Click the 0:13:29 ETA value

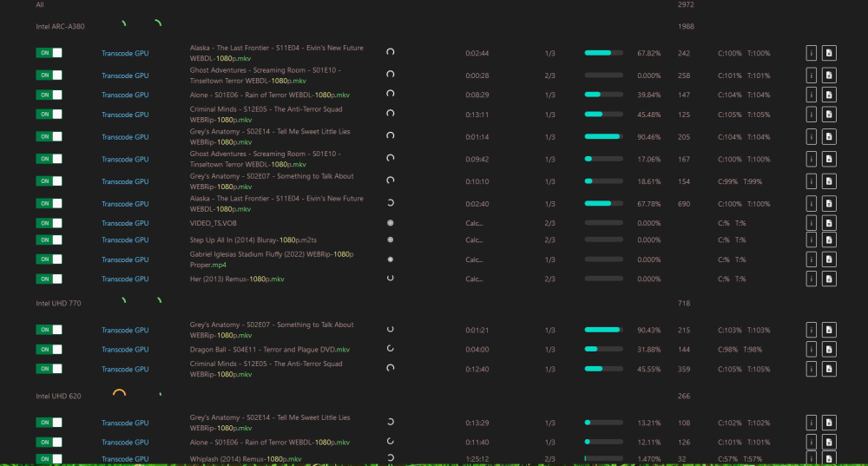tap(477, 423)
